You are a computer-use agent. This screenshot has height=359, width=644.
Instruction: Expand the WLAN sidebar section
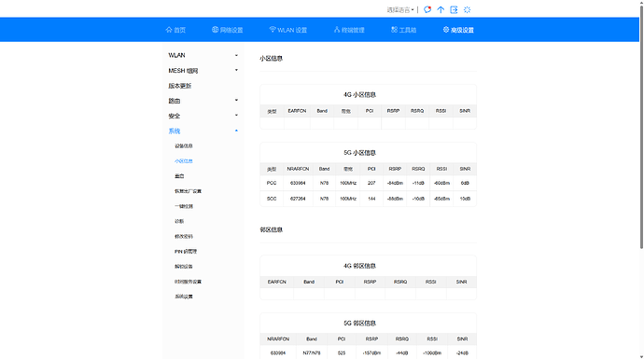coord(203,55)
